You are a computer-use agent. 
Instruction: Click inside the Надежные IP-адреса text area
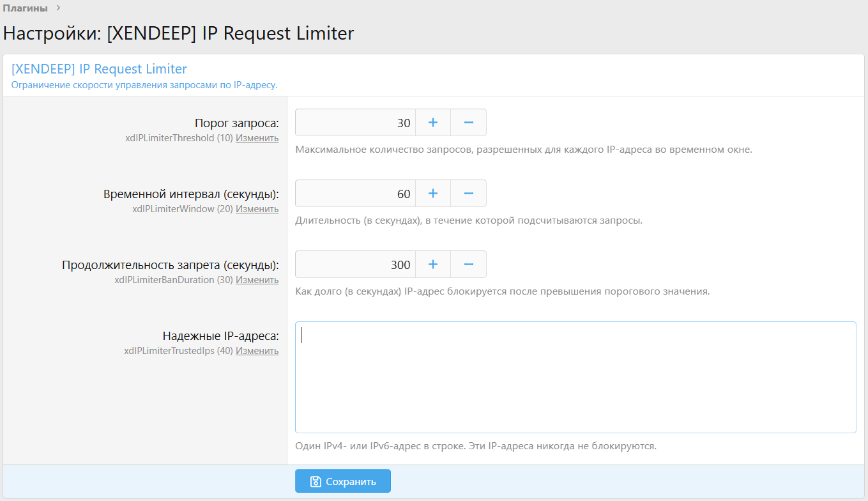(x=575, y=377)
